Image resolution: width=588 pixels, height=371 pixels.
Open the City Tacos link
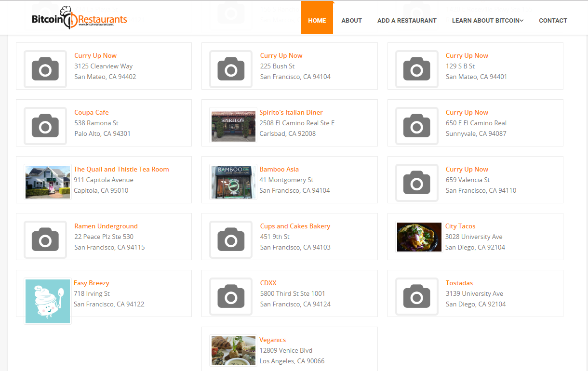tap(460, 226)
